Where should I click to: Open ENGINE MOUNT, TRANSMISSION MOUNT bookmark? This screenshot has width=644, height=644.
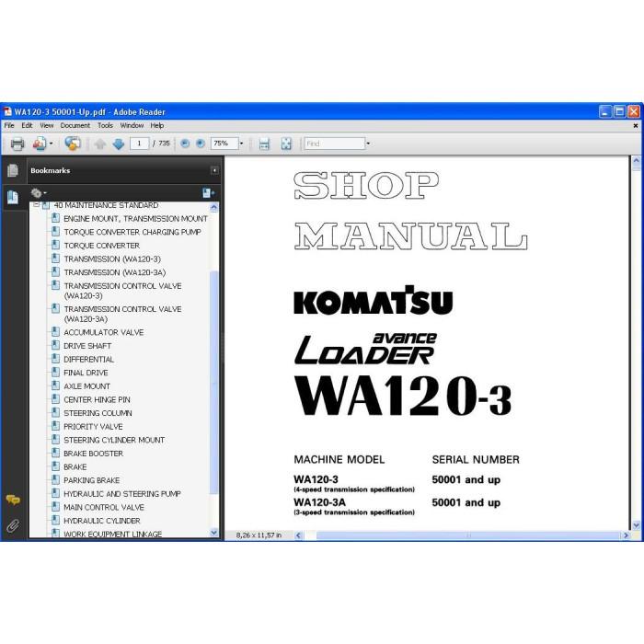click(x=135, y=219)
